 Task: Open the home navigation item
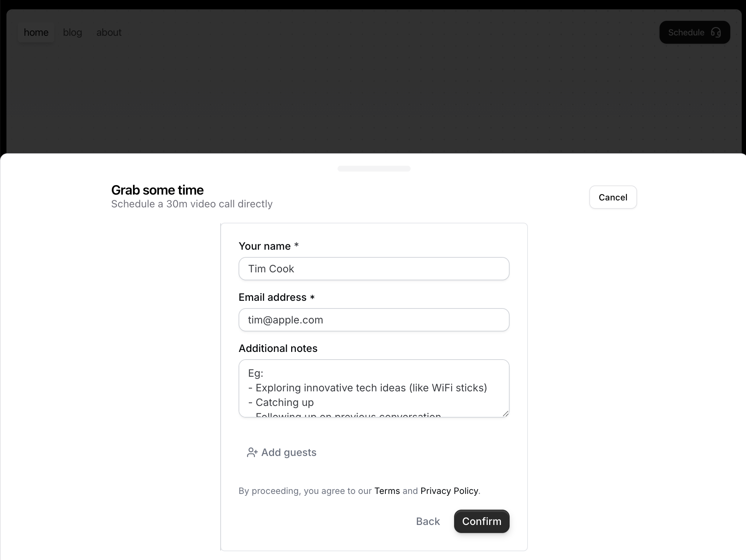(x=36, y=32)
